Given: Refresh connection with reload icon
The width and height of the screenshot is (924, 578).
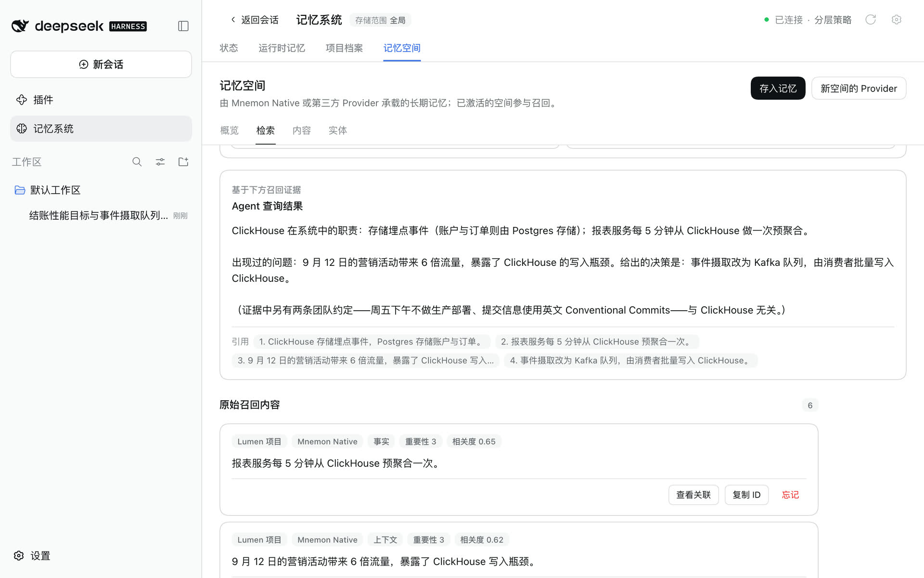Looking at the screenshot, I should tap(871, 20).
